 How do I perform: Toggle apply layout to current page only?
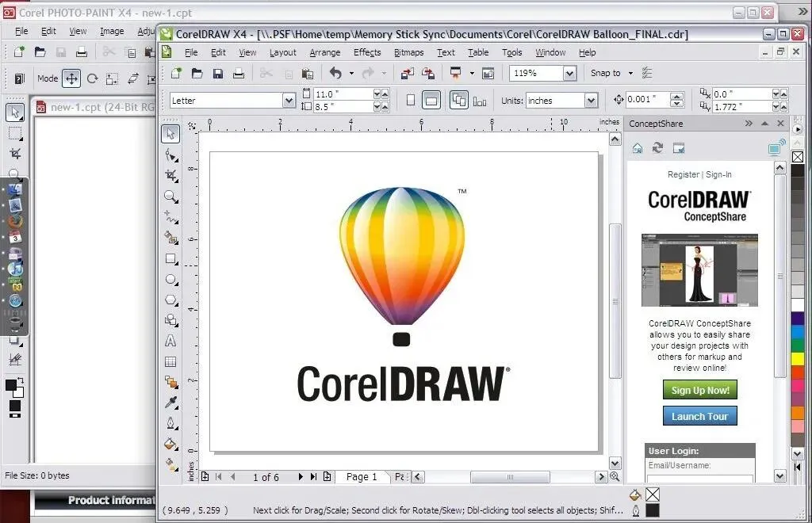pos(480,101)
